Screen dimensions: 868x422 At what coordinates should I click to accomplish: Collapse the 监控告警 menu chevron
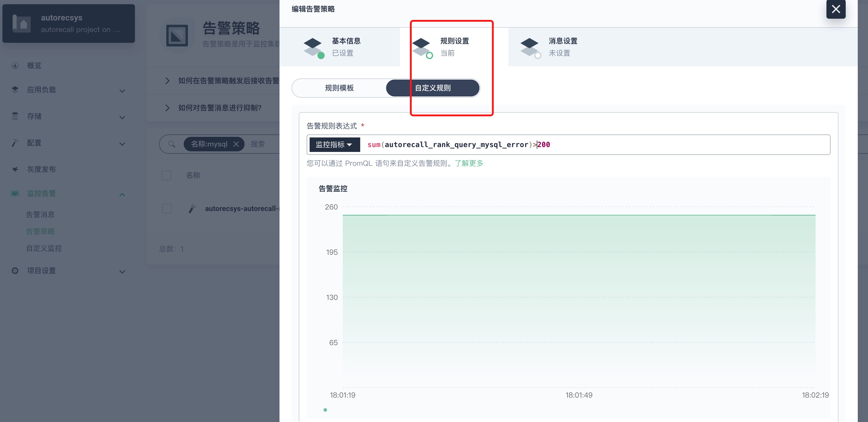point(122,195)
